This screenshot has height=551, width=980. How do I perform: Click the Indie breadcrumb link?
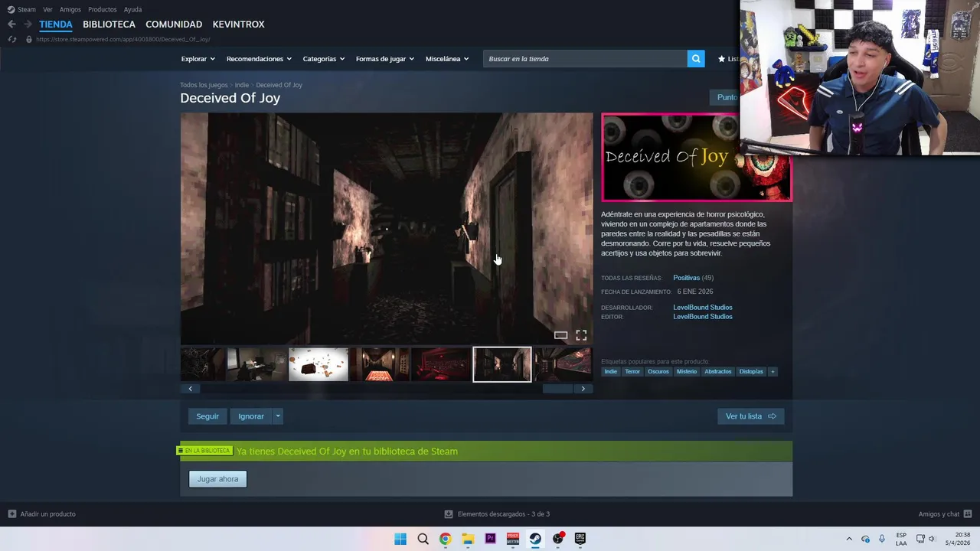coord(242,85)
